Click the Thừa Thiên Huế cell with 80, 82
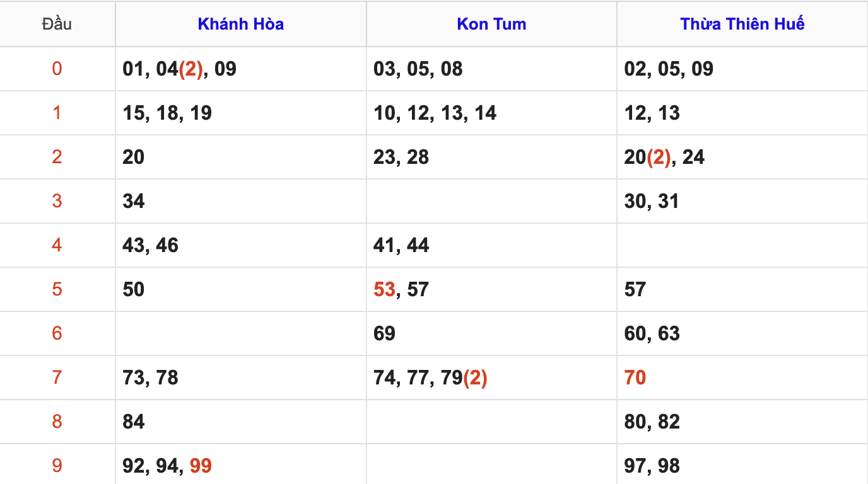 (x=742, y=422)
